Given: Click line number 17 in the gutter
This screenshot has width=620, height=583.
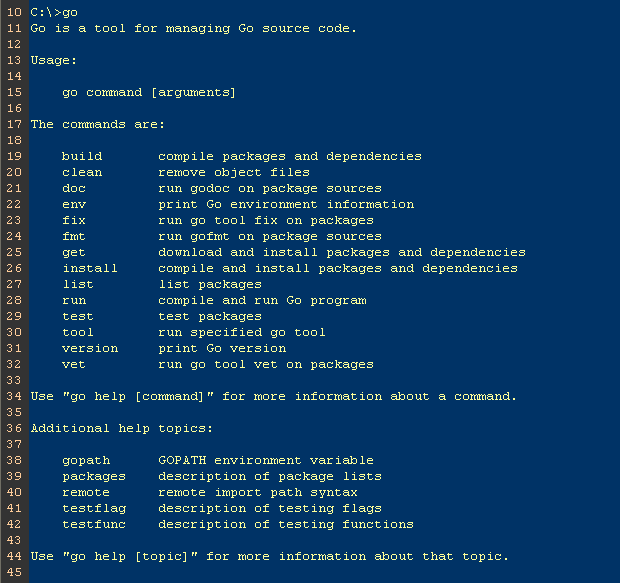Looking at the screenshot, I should (x=13, y=124).
